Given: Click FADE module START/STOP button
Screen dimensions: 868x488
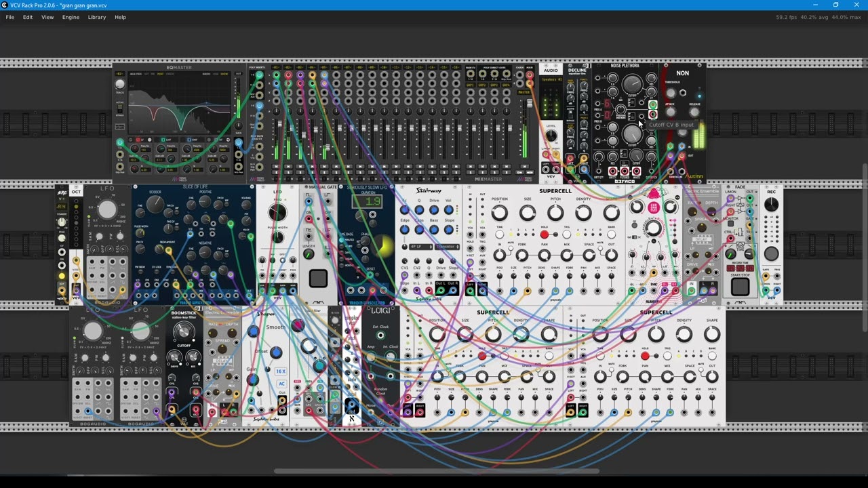Looking at the screenshot, I should 740,286.
